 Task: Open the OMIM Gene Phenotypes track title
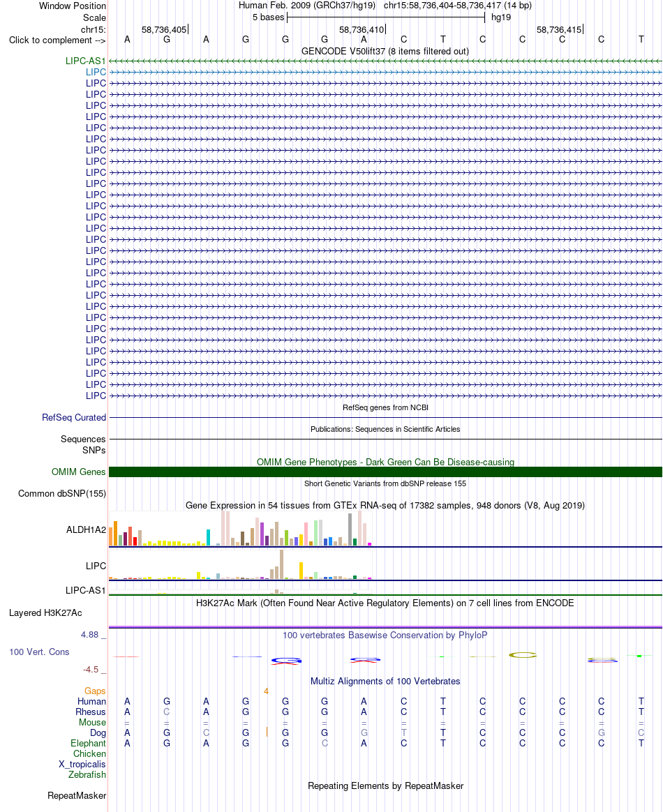point(385,462)
